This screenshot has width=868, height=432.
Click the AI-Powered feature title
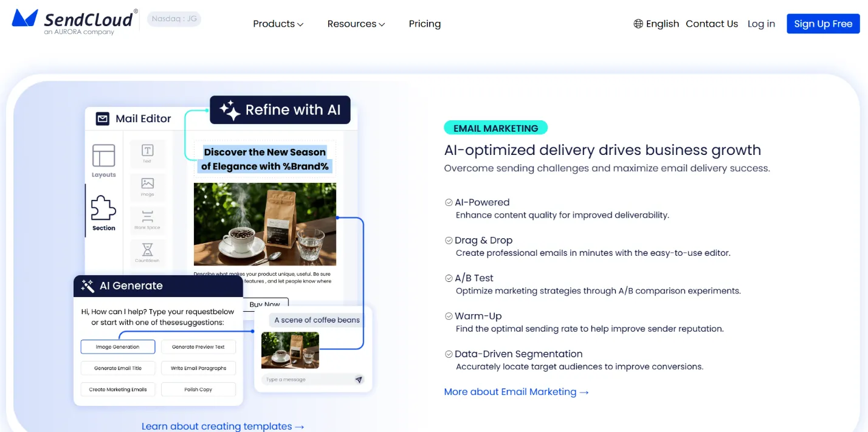tap(482, 202)
